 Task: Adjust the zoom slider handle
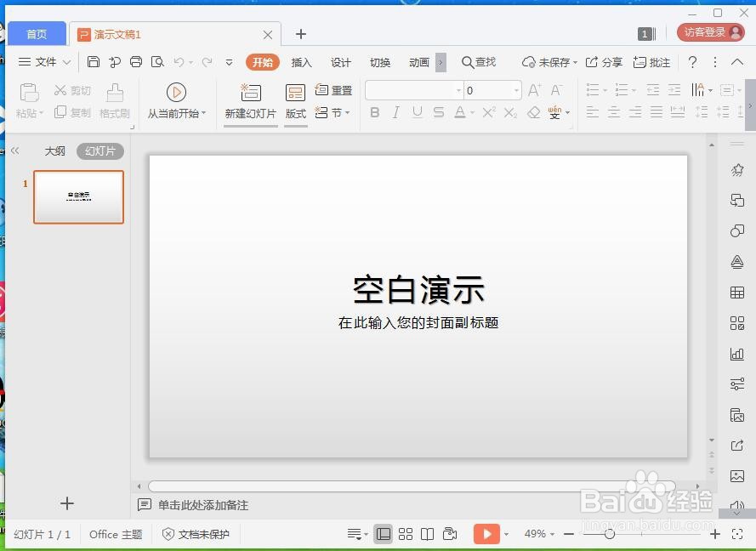pos(610,534)
